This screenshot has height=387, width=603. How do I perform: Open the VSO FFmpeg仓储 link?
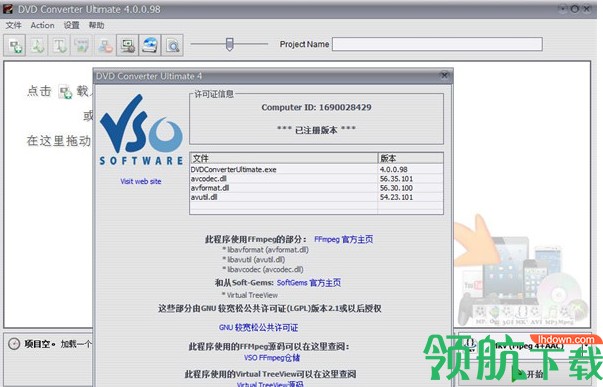click(x=272, y=358)
